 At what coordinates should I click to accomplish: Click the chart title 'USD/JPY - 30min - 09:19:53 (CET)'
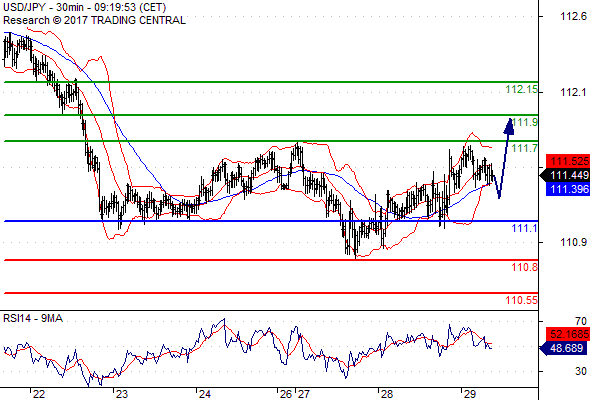coord(84,7)
